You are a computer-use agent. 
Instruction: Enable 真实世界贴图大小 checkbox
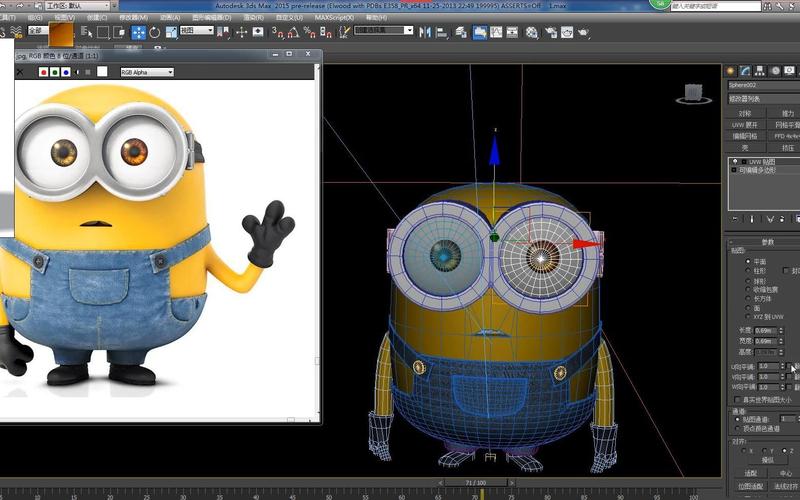click(737, 399)
